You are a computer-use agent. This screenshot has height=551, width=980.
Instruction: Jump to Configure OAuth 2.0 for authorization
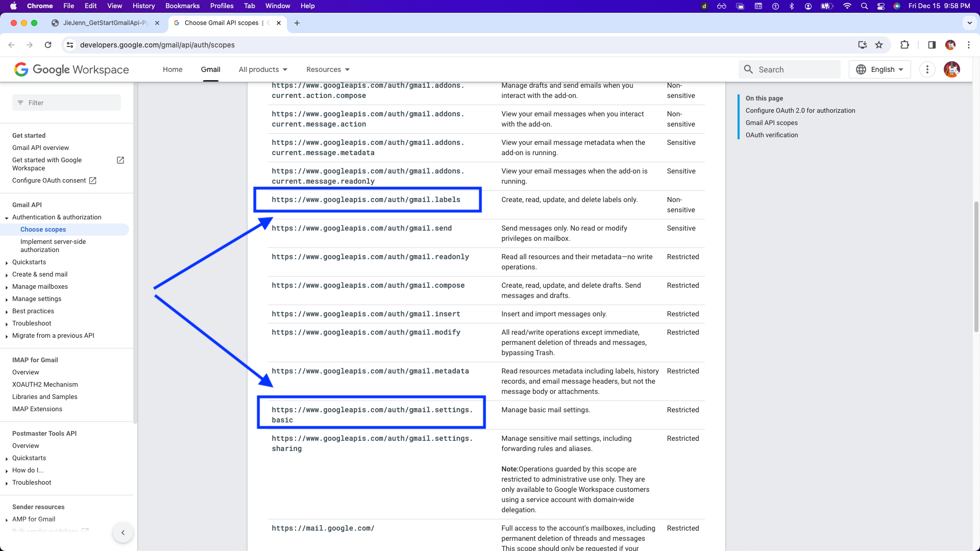click(x=800, y=111)
